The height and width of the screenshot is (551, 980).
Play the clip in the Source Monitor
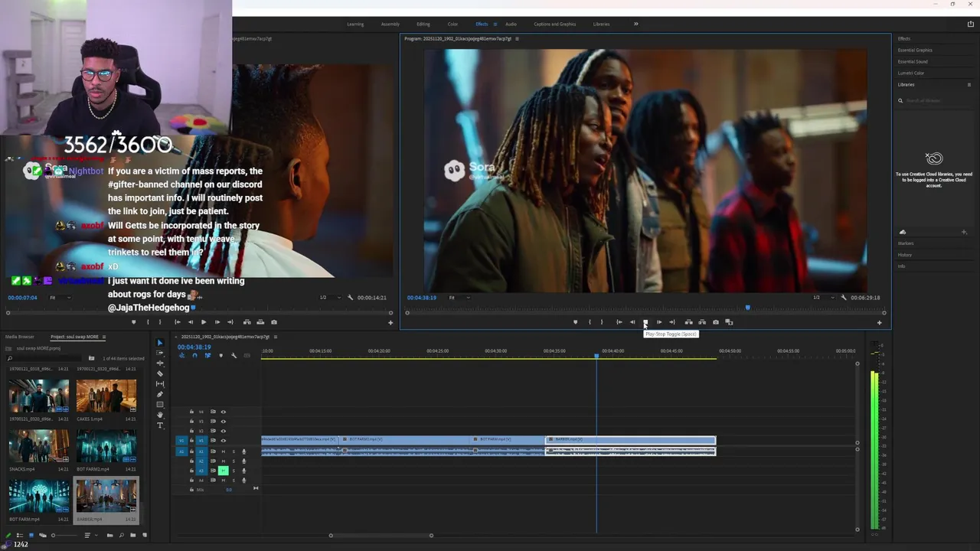pyautogui.click(x=204, y=322)
